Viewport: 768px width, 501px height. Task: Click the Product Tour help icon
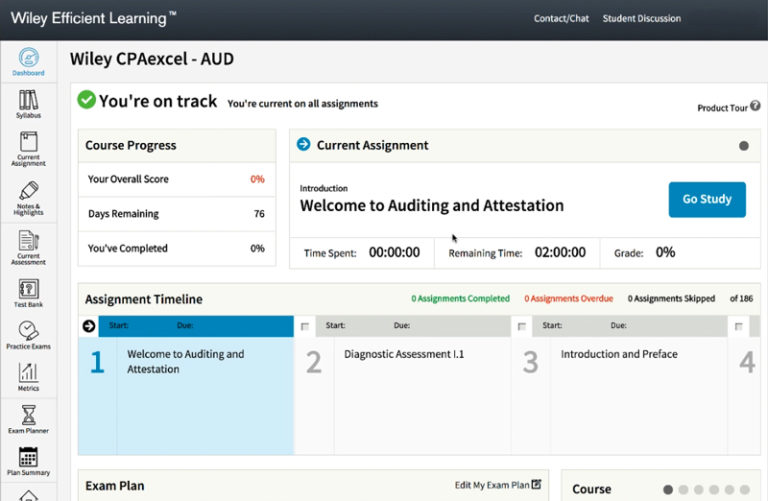click(755, 106)
